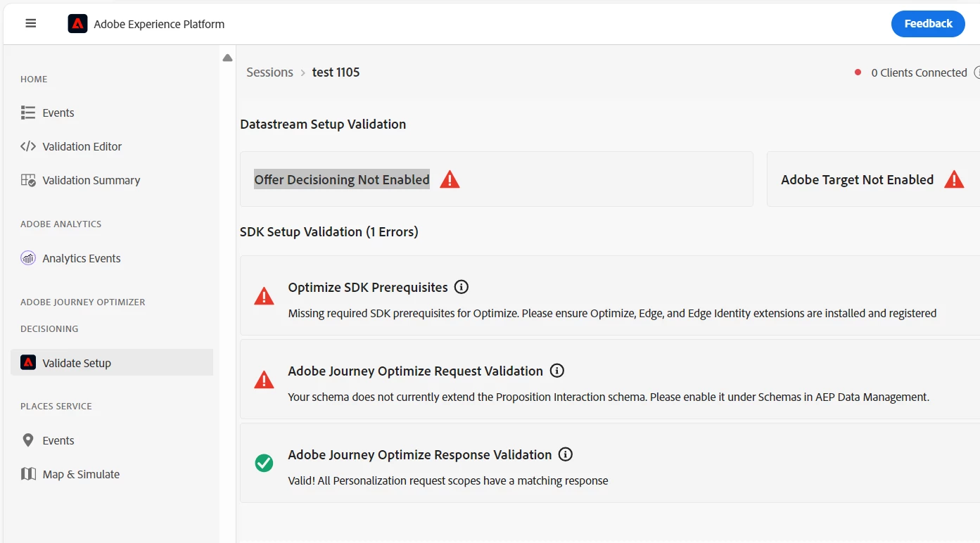This screenshot has height=543, width=980.
Task: Click info icon next to Optimize SDK Prerequisites
Action: [462, 287]
